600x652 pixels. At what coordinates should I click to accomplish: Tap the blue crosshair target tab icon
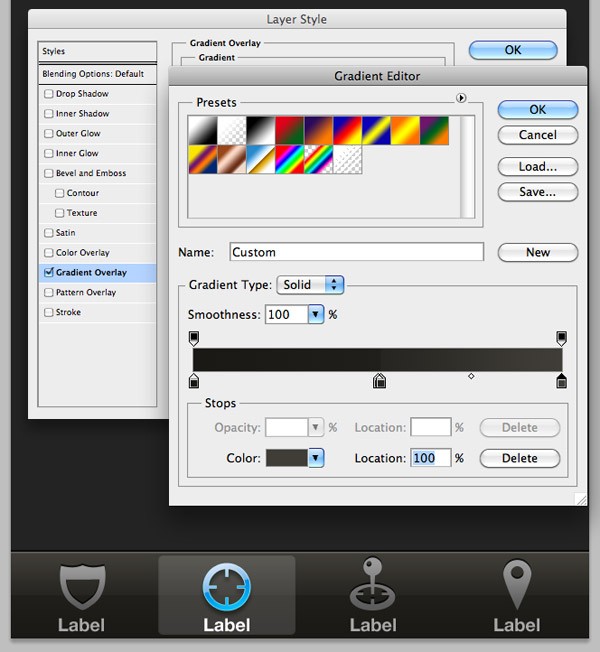[227, 587]
